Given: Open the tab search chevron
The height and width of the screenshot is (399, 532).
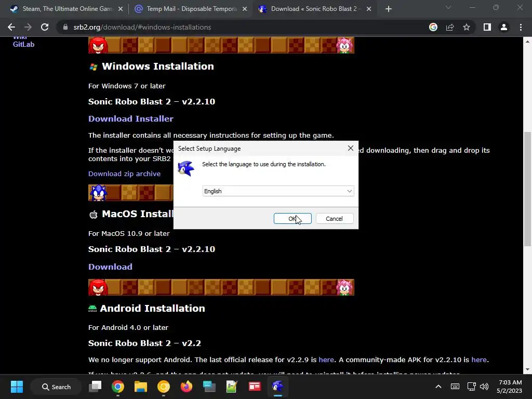Looking at the screenshot, I should click(x=448, y=7).
